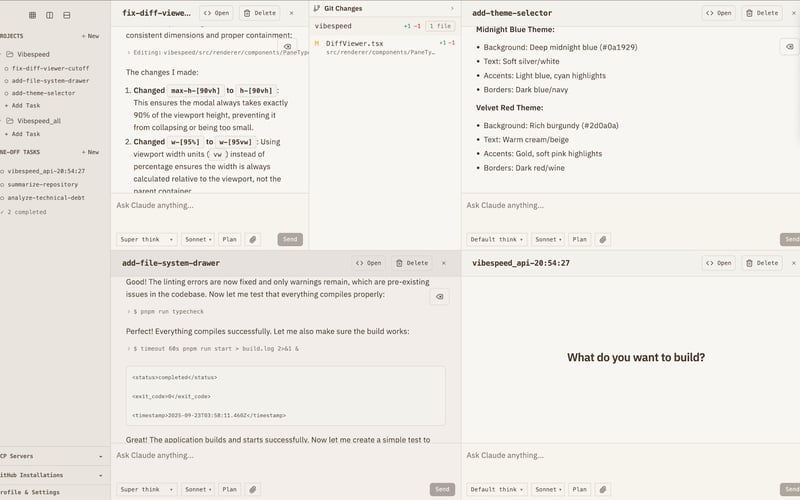Viewport: 800px width, 500px height.
Task: Open Super think dropdown in add-file-system-drawer pane
Action: tap(147, 489)
